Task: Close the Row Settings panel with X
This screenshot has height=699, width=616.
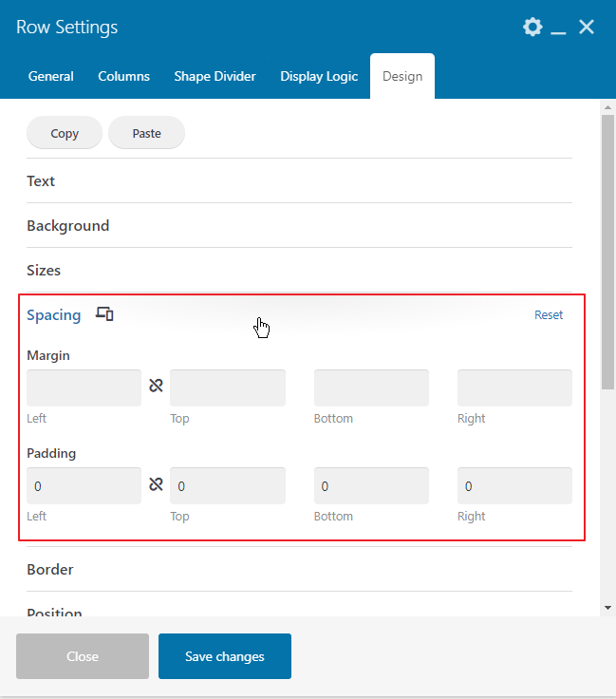Action: [x=587, y=28]
